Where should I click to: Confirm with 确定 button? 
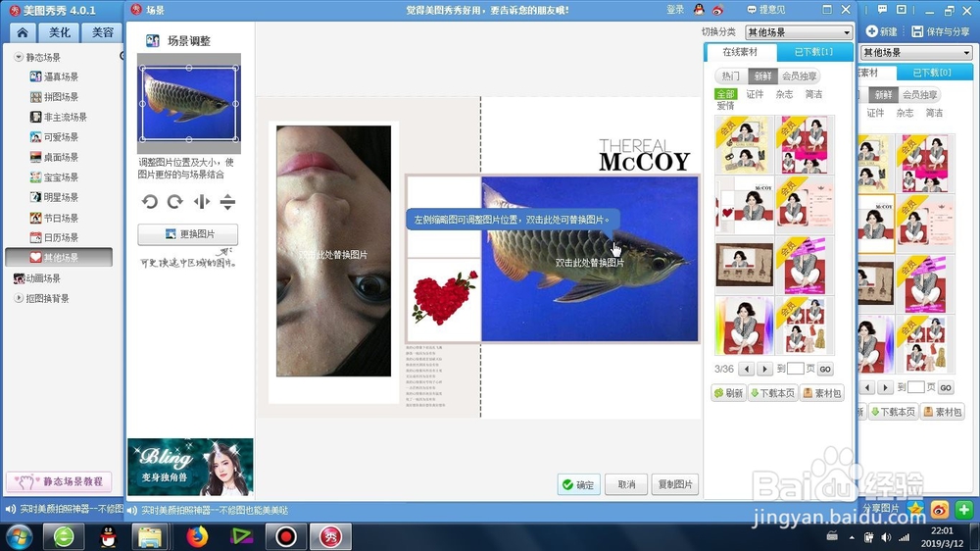click(x=579, y=484)
